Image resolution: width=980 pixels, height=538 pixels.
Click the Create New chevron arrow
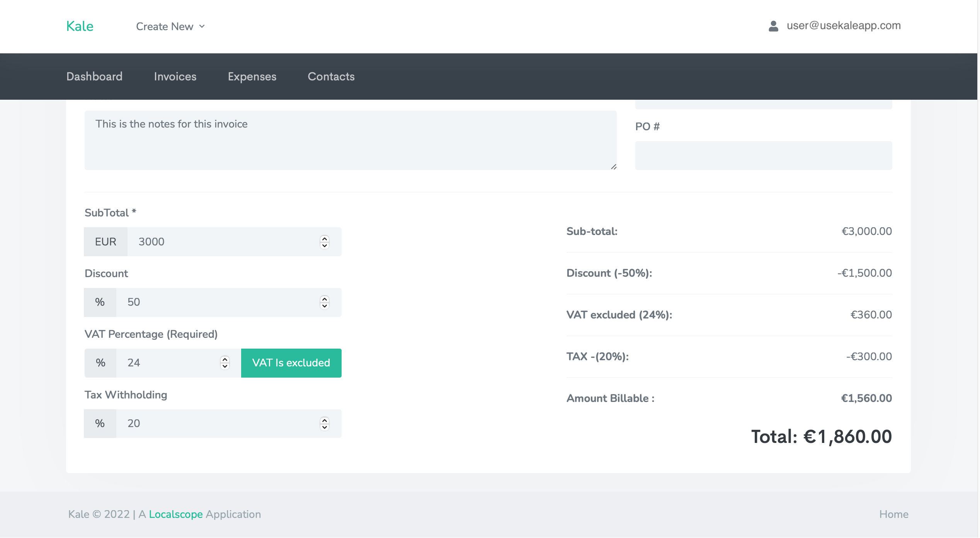[202, 26]
